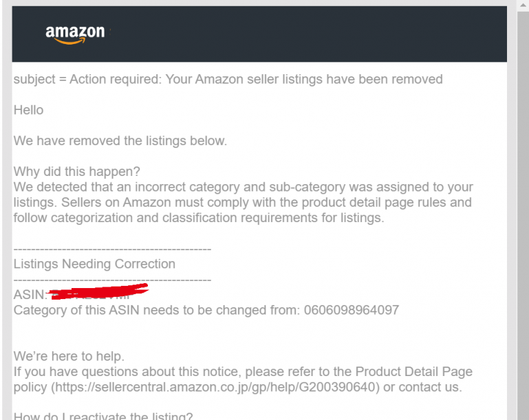
Task: Click the 'We're here to help.' line
Action: (69, 356)
